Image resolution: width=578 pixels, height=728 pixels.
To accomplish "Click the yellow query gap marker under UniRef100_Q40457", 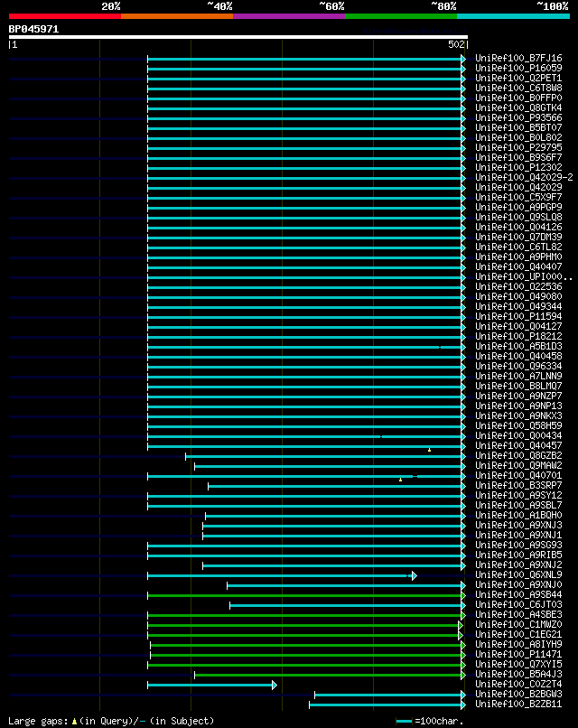I will coord(430,450).
